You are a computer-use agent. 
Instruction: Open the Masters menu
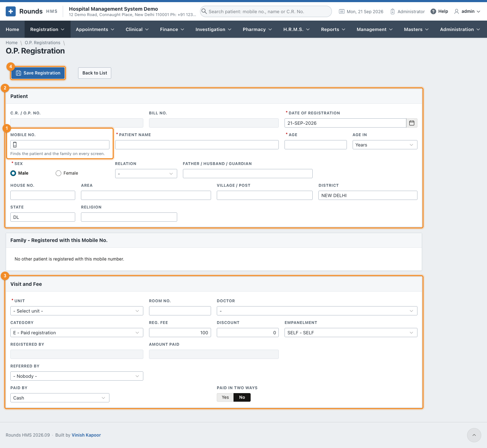coord(416,29)
